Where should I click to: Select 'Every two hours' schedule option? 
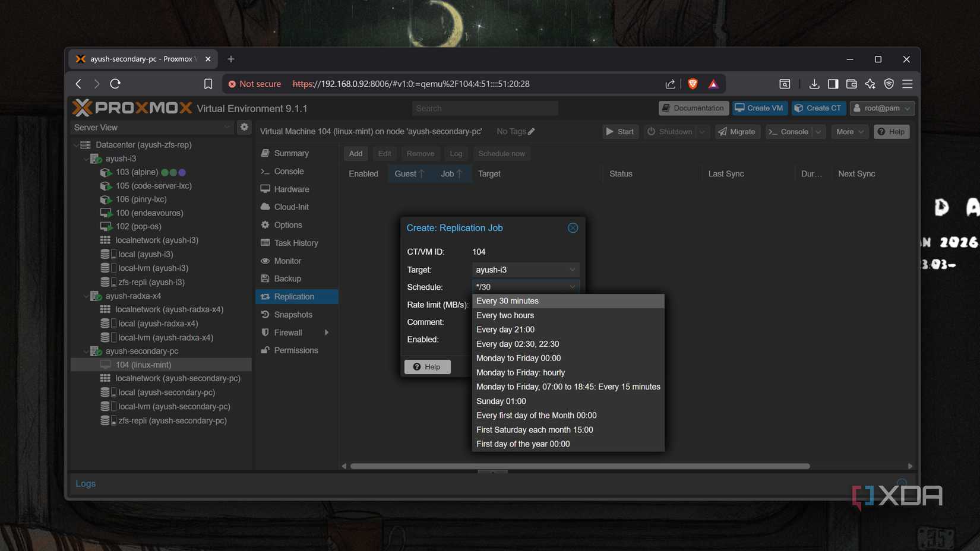pyautogui.click(x=505, y=315)
